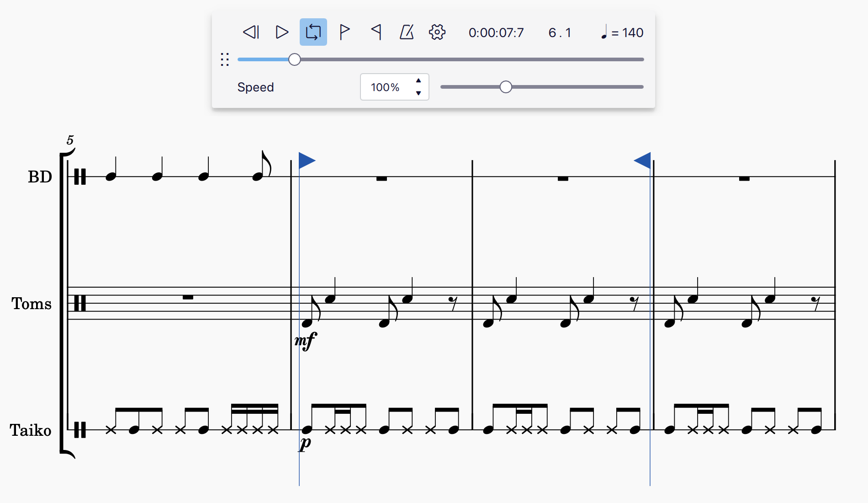This screenshot has height=503, width=868.
Task: Click the measure indicator showing 6.1
Action: click(x=559, y=32)
